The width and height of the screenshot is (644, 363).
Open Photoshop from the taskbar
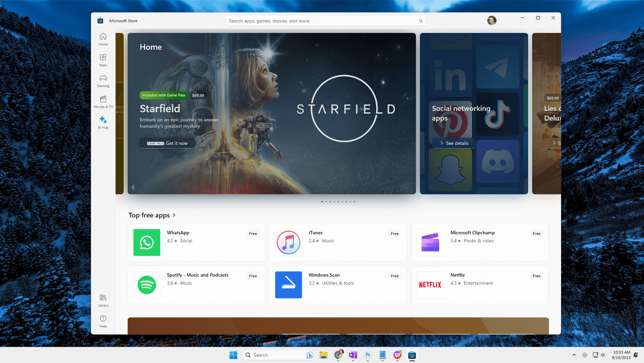pos(368,355)
